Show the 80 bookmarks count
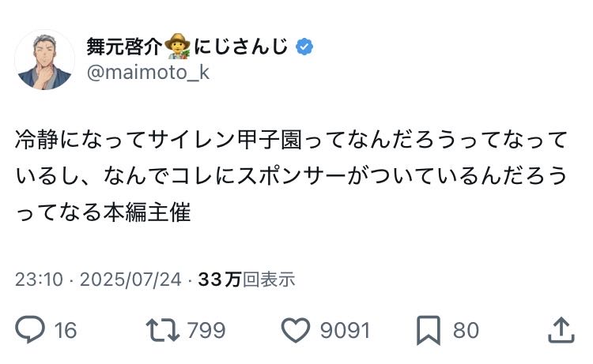This screenshot has width=593, height=364. click(x=466, y=330)
